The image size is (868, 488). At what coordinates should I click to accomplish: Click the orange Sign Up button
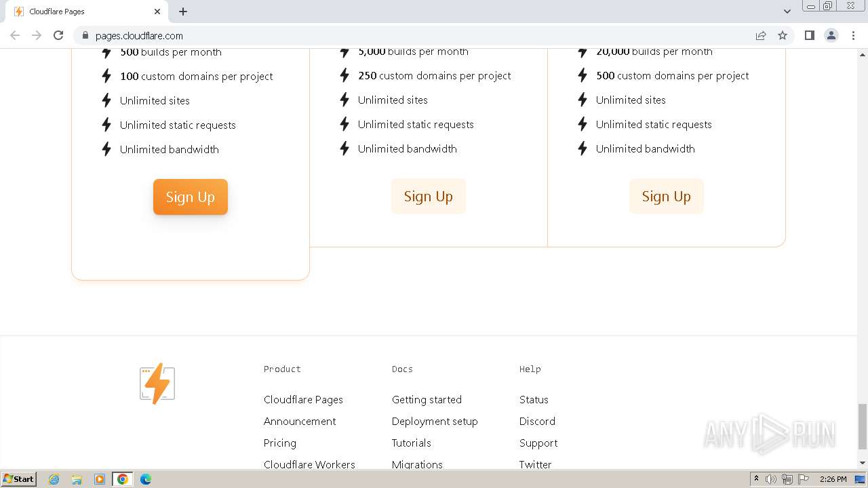click(191, 197)
